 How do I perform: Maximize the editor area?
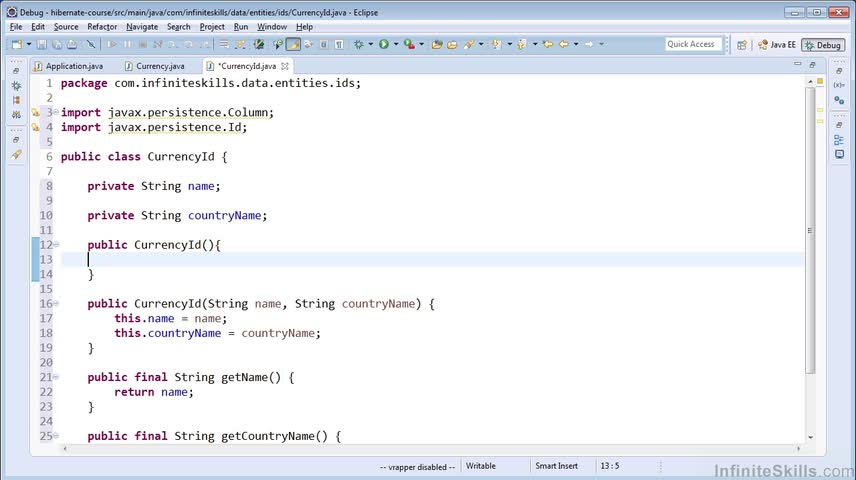(x=812, y=64)
